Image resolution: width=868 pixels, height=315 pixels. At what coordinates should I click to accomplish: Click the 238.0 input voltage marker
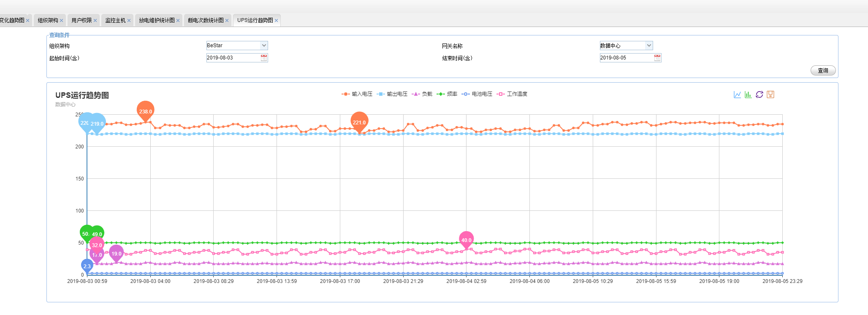tap(146, 111)
